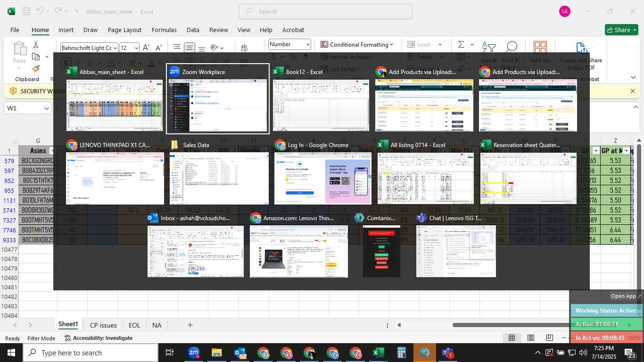The image size is (644, 362).
Task: Click the Cut scissors icon
Action: [x=36, y=45]
